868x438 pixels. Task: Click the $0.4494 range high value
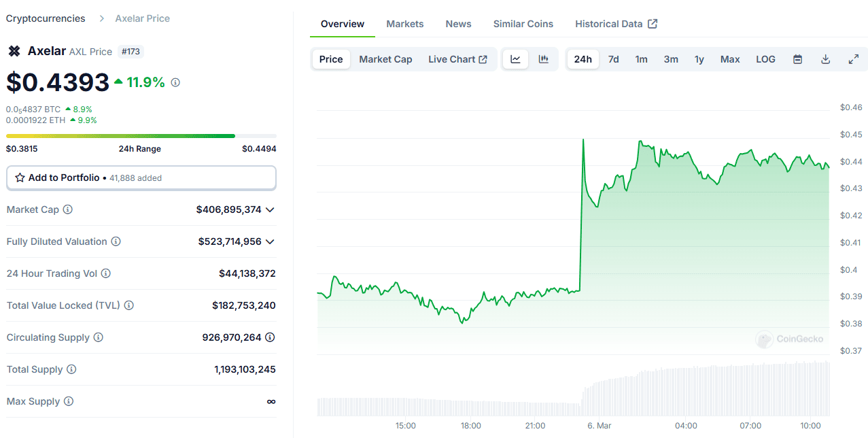[x=260, y=149]
